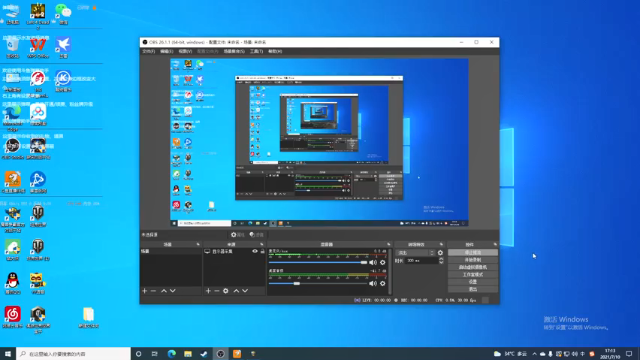Open desktop audio settings gear in mixer

[382, 283]
